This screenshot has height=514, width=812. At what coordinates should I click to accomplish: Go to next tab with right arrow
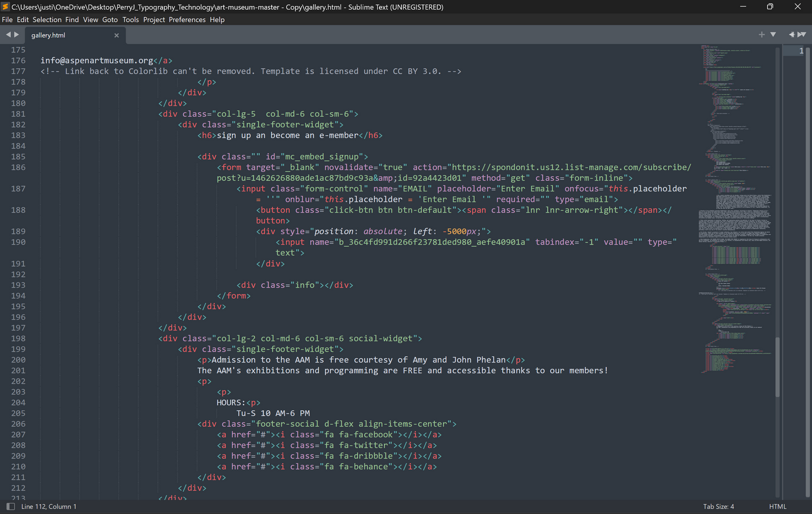(x=17, y=35)
